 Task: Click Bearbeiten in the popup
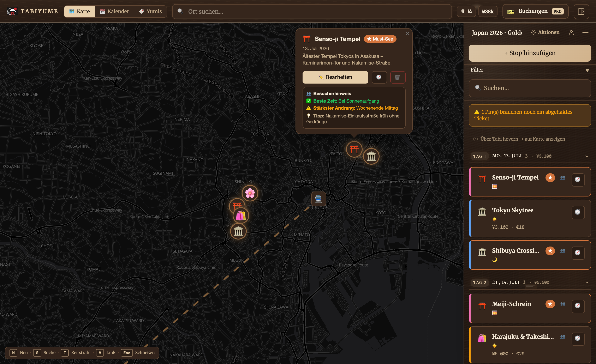335,77
